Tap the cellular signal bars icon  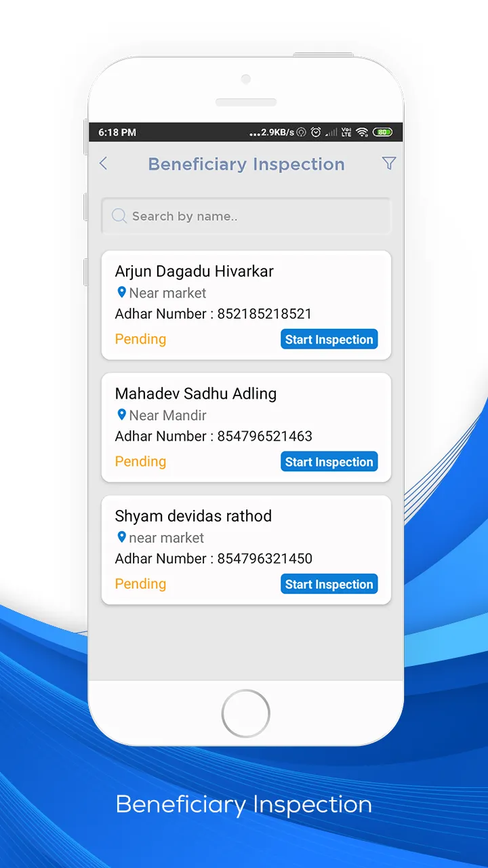(331, 132)
